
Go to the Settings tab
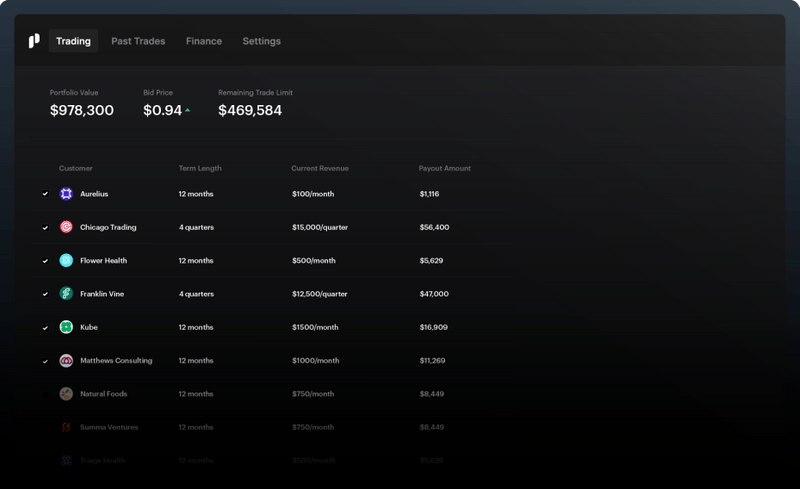click(261, 41)
